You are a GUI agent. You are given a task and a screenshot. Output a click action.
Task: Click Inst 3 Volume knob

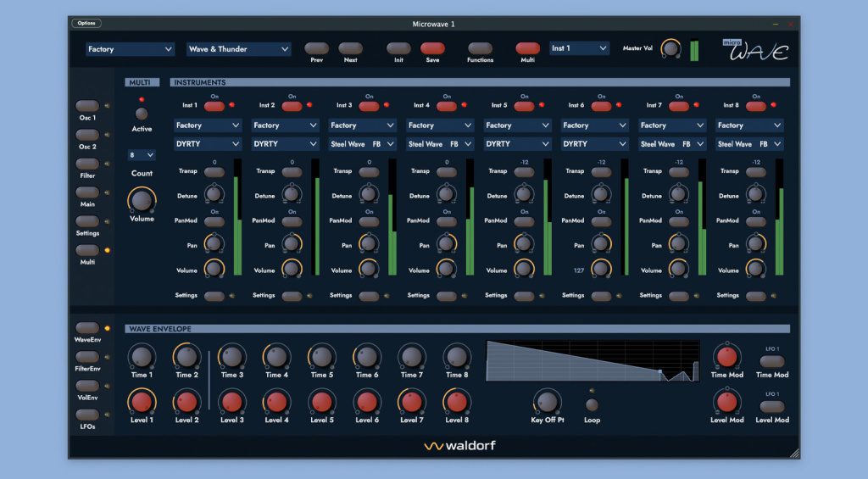[369, 269]
